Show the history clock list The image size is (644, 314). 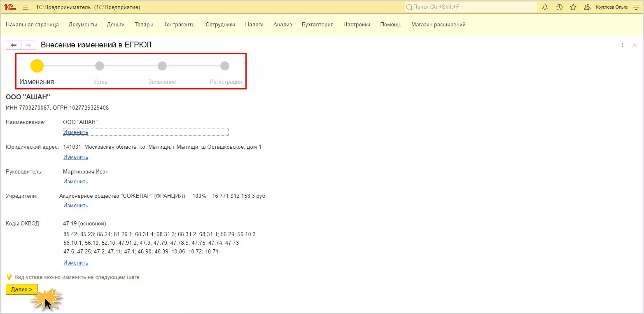pos(559,7)
